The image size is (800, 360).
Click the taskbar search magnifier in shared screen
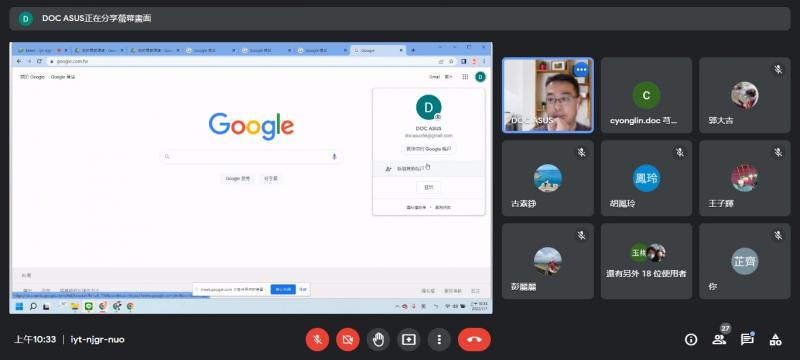[33, 306]
